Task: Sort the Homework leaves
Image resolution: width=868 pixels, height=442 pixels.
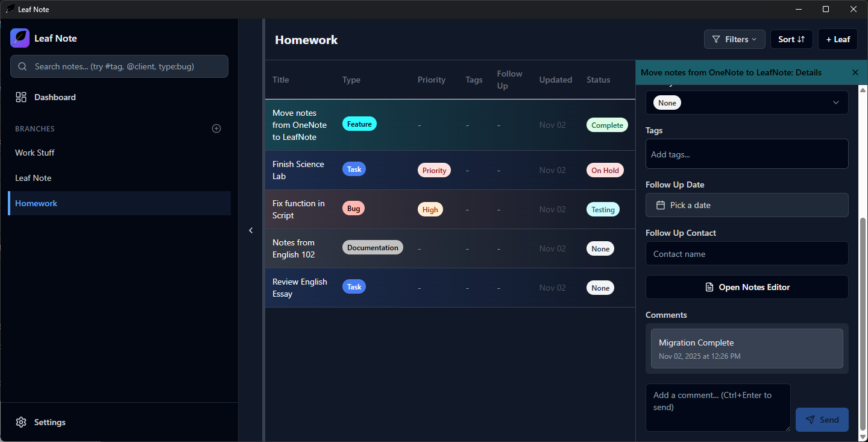Action: [x=791, y=39]
